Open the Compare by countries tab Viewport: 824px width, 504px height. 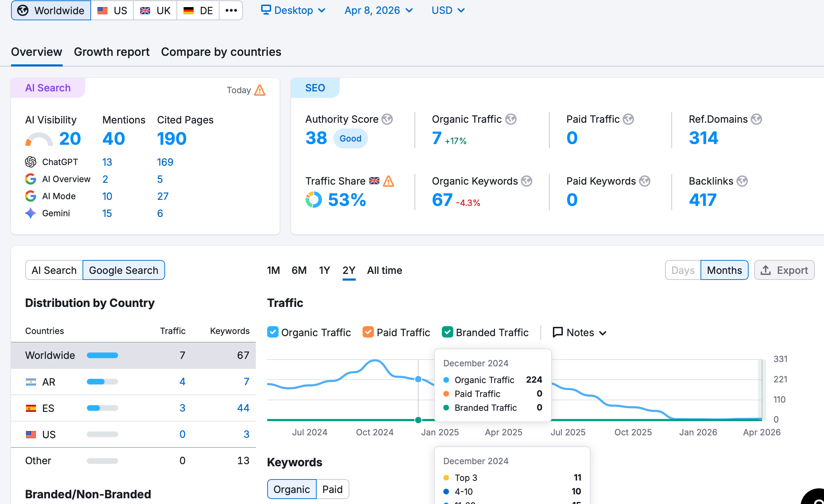click(221, 52)
